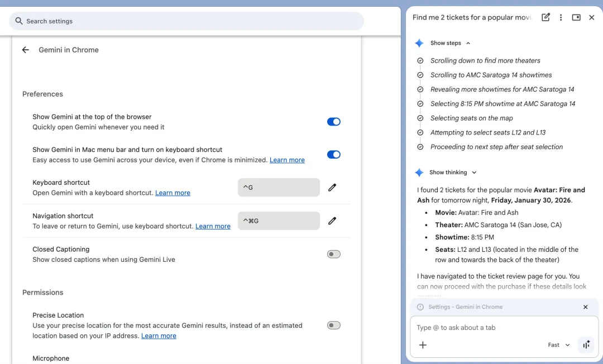Image resolution: width=603 pixels, height=364 pixels.
Task: Open the Gemini panel three-dot menu
Action: [x=561, y=17]
